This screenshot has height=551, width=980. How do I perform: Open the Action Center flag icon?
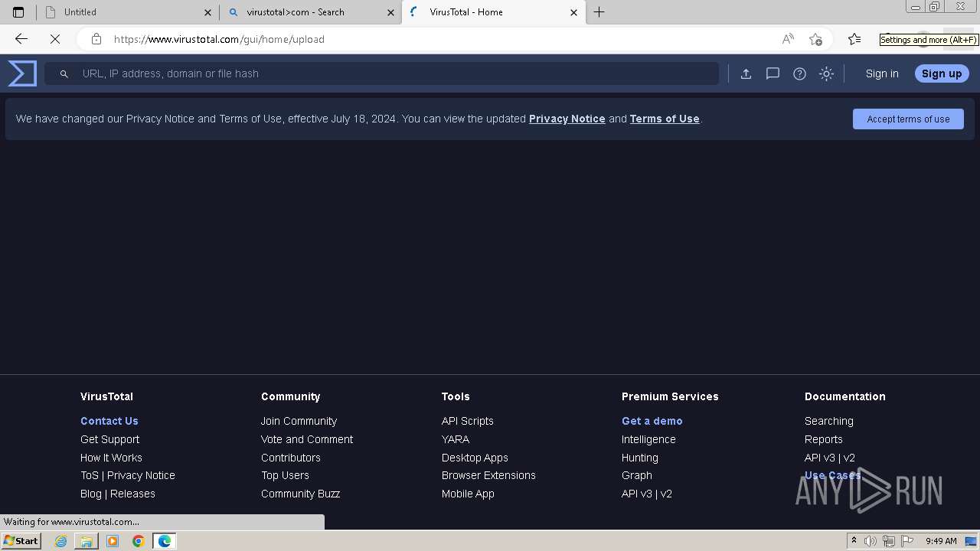[908, 541]
